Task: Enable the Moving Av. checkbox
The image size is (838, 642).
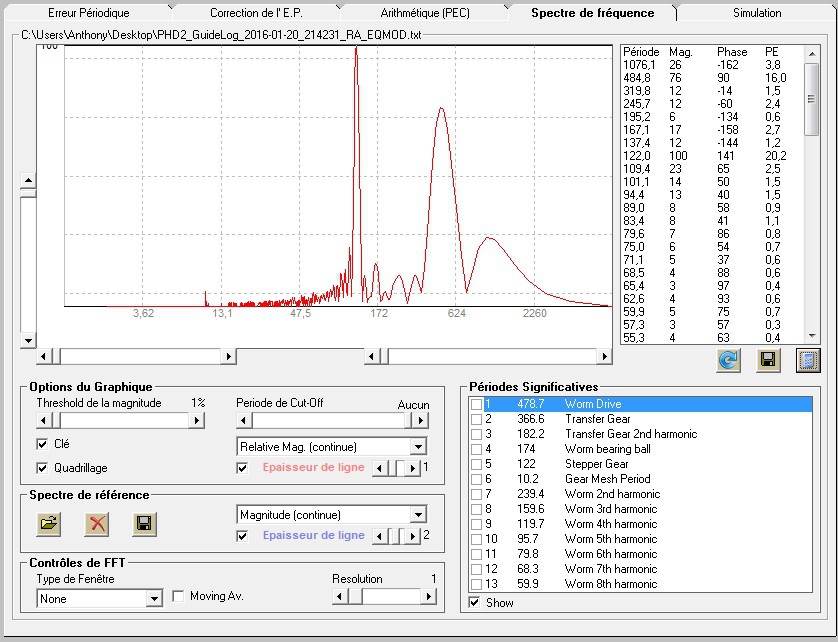Action: click(x=178, y=596)
